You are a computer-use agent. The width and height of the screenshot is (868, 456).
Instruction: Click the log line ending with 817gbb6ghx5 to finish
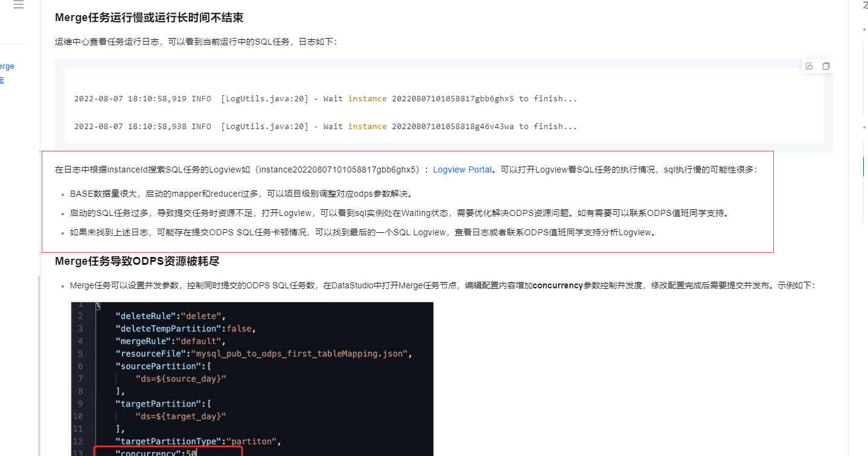(x=325, y=98)
